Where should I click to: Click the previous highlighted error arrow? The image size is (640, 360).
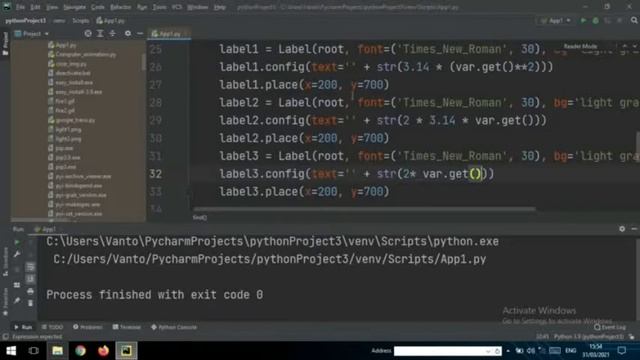point(625,46)
